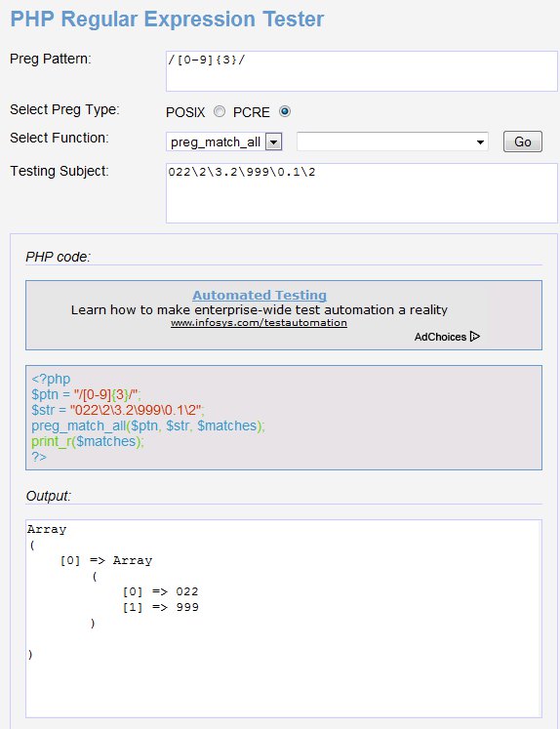Expand the empty secondary function dropdown
Image resolution: width=560 pixels, height=729 pixels.
point(392,142)
